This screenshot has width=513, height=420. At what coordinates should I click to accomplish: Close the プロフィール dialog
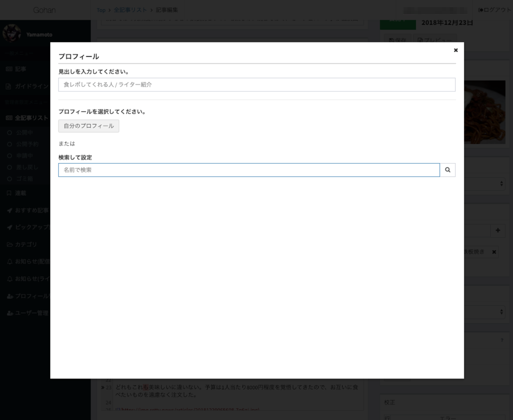coord(455,50)
